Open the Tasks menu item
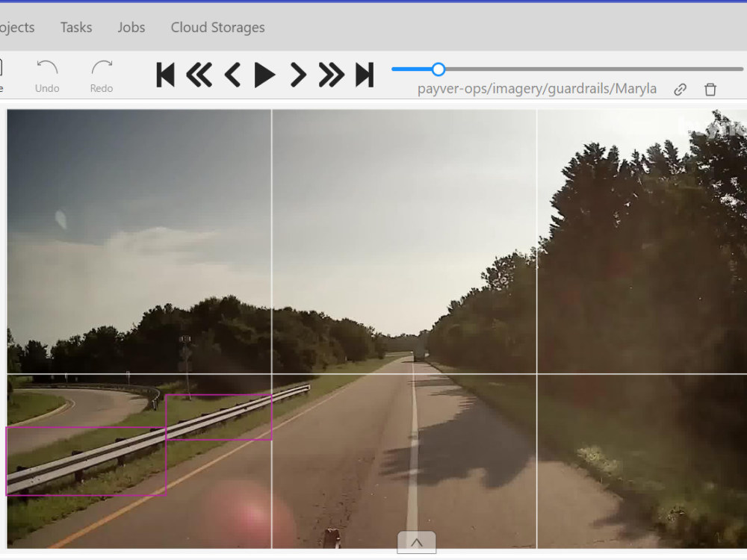The image size is (747, 560). tap(76, 28)
